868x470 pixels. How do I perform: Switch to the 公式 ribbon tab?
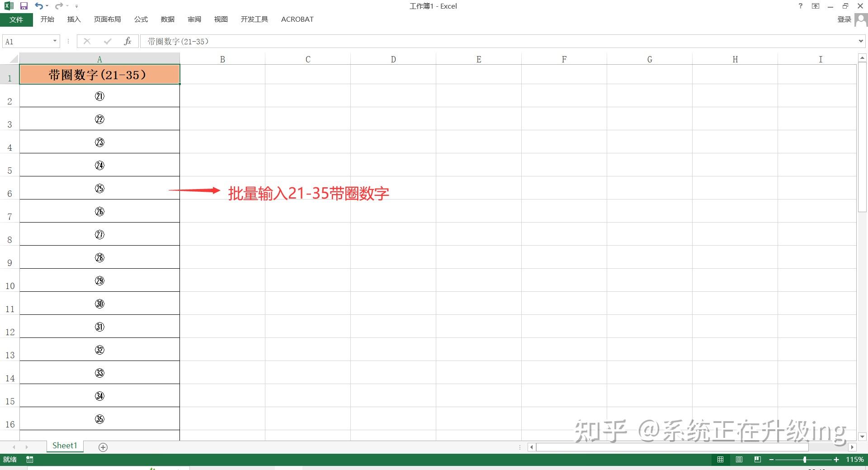tap(141, 19)
